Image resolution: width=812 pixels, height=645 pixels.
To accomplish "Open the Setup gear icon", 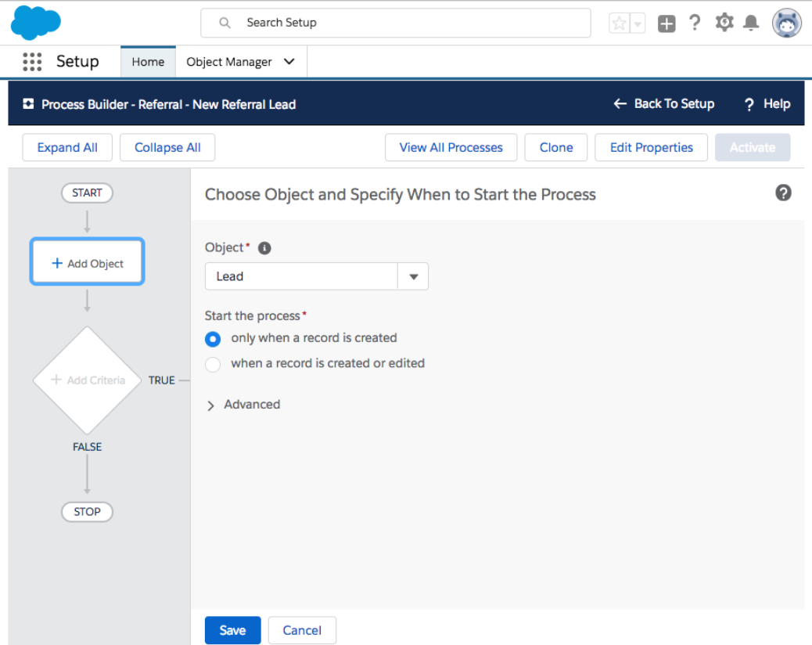I will pos(724,23).
